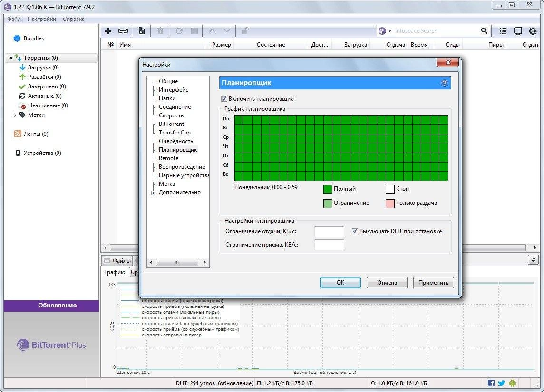Click Ограничение приёма КБ/с input field
This screenshot has height=392, width=544.
click(329, 245)
